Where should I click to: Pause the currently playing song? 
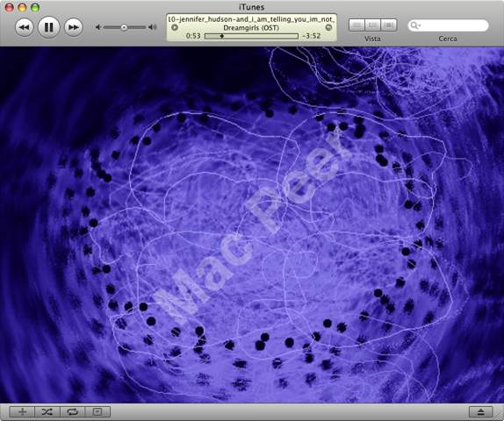tap(49, 27)
